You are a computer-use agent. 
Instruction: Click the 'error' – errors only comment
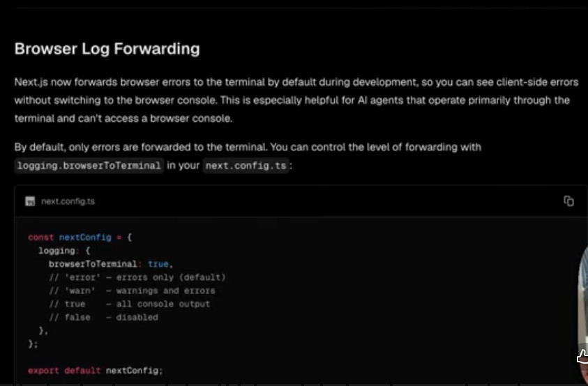(137, 277)
